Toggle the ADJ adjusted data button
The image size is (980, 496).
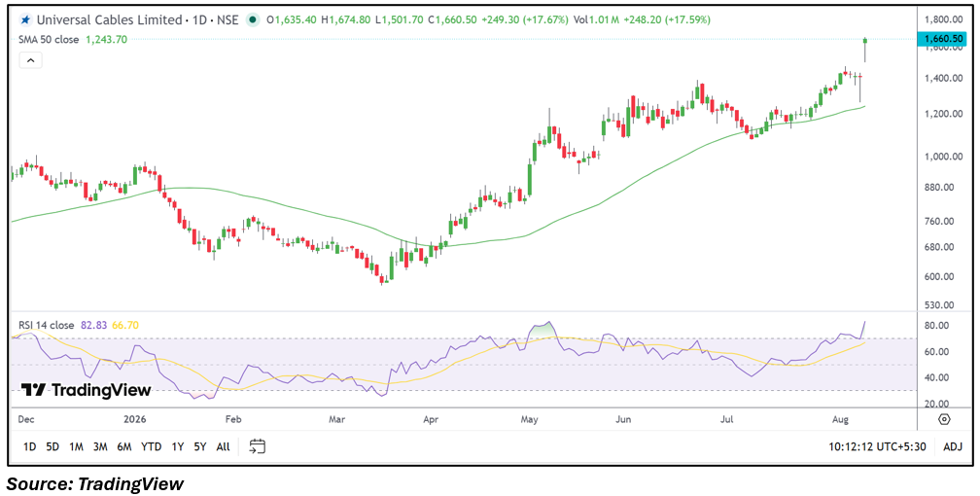click(953, 446)
